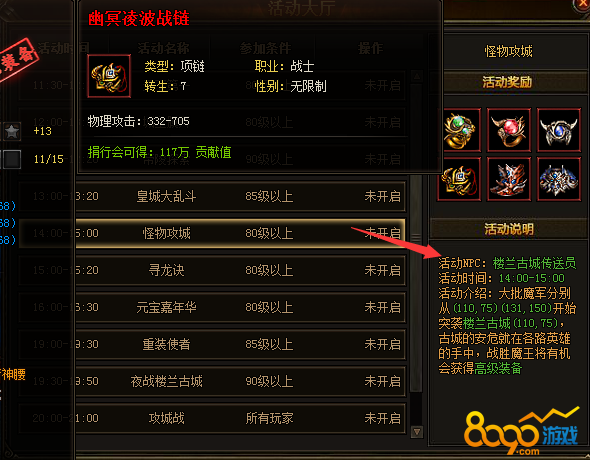The height and width of the screenshot is (460, 590).
Task: Click the star icon beside +13
Action: (x=12, y=131)
